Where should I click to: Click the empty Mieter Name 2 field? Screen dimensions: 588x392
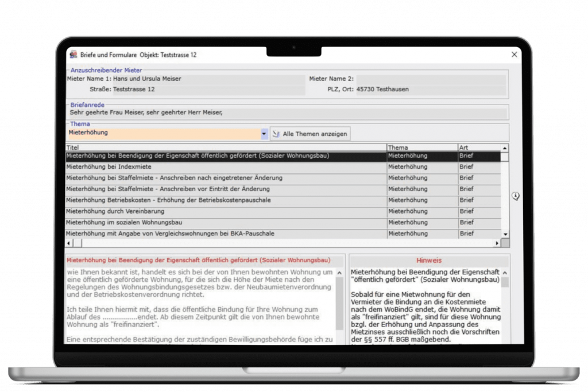coord(431,79)
